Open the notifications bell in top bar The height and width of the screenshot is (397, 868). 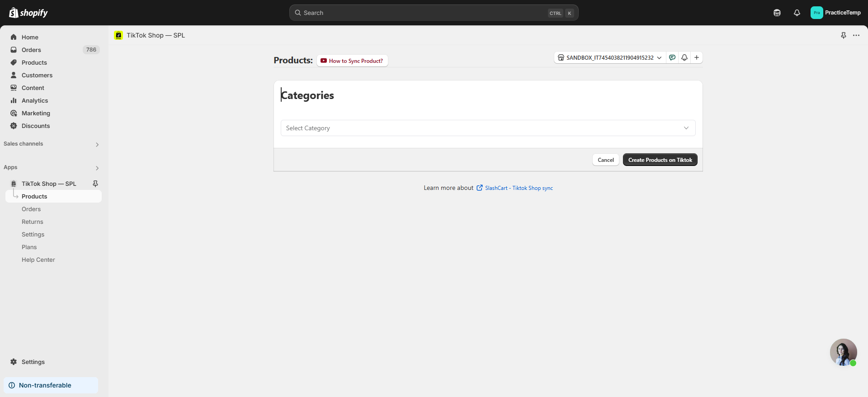coord(797,13)
